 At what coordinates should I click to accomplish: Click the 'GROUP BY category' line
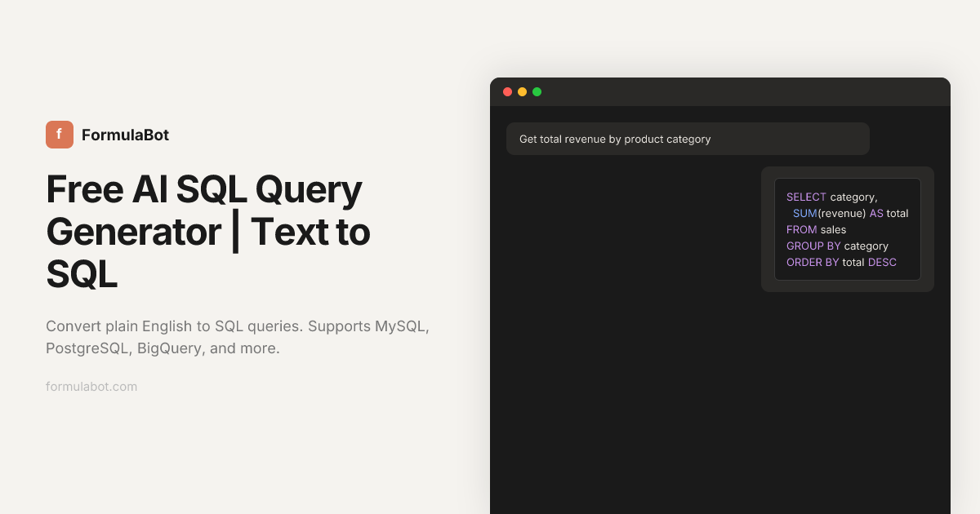tap(837, 246)
